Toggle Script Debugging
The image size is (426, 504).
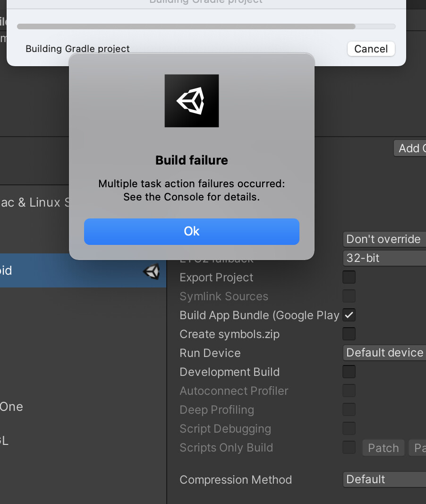pyautogui.click(x=349, y=428)
